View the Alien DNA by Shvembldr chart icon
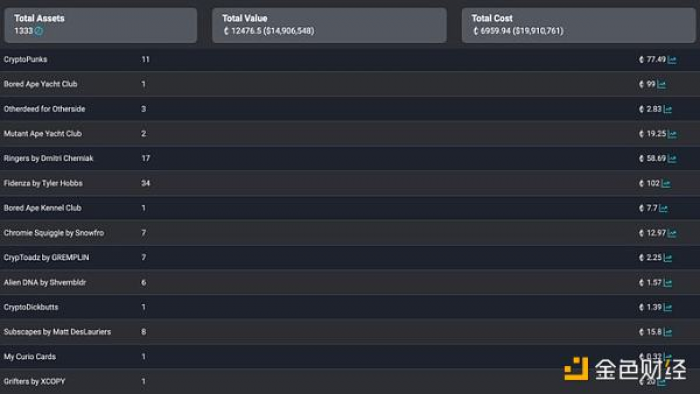This screenshot has height=394, width=700. pyautogui.click(x=668, y=282)
